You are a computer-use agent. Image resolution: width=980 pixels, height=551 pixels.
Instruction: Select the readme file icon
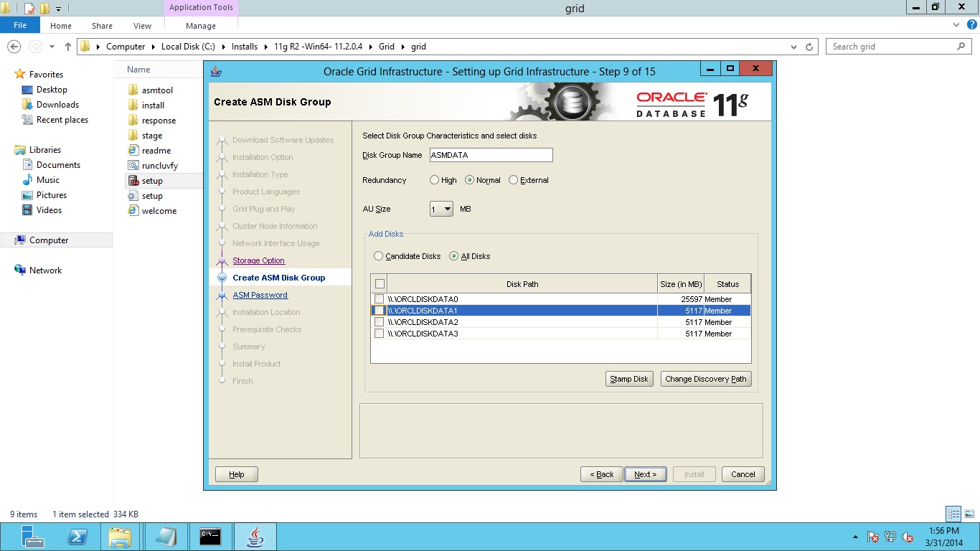[133, 151]
